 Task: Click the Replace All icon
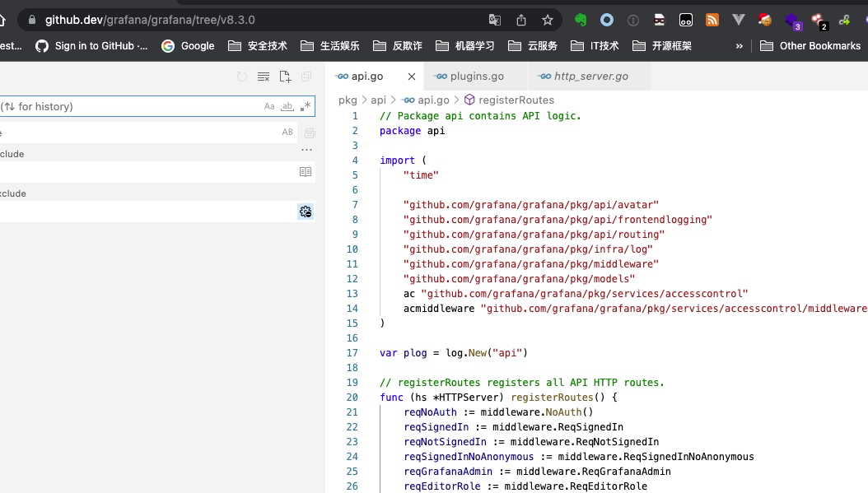310,133
